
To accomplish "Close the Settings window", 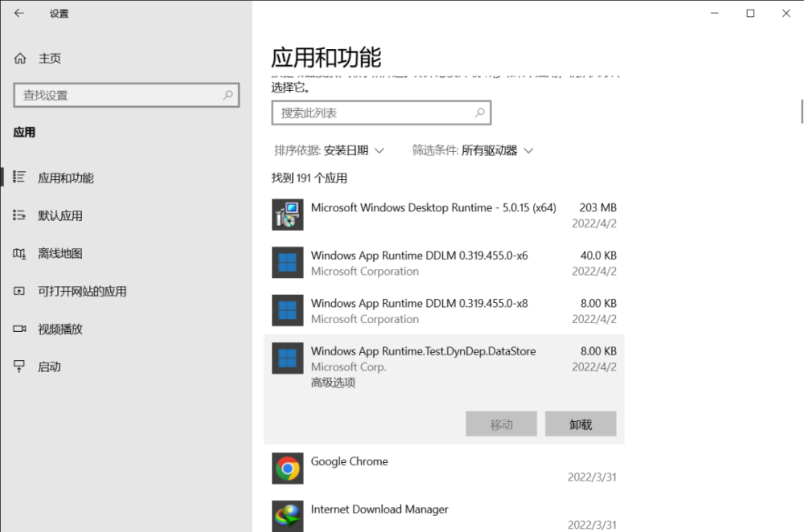I will [786, 14].
